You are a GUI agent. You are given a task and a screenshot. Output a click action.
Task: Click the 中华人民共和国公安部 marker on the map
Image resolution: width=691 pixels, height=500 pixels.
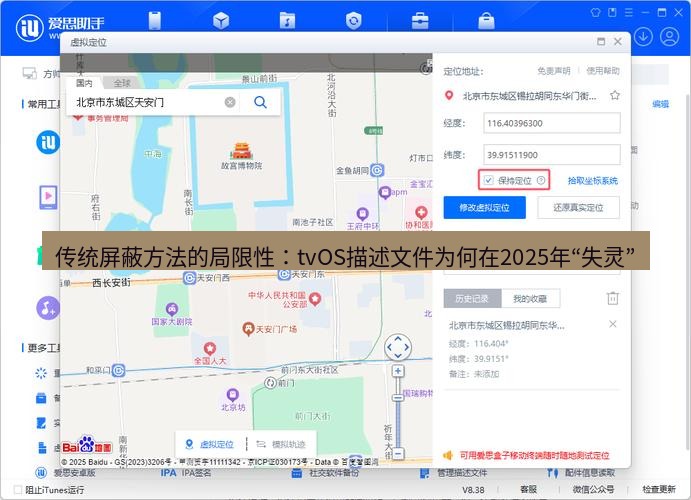(x=315, y=299)
